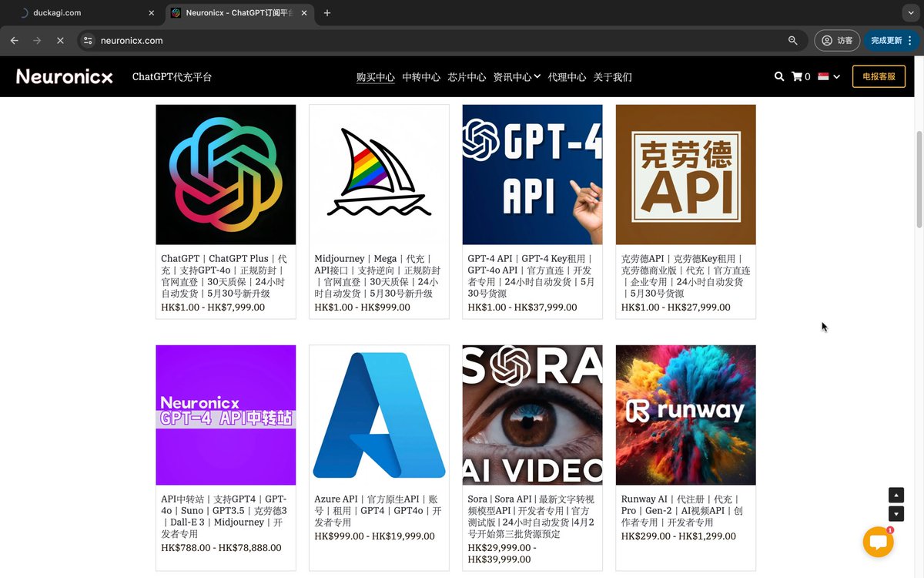
Task: Reload the current page
Action: click(60, 40)
